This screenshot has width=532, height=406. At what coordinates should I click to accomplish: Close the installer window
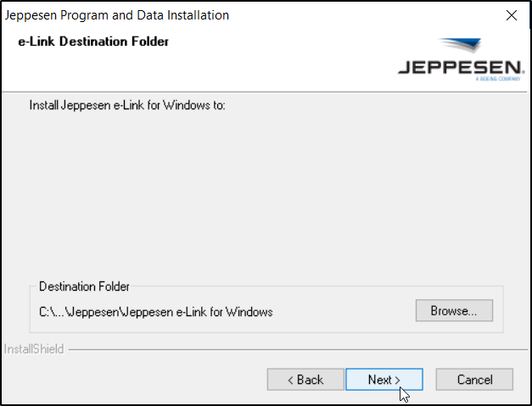pyautogui.click(x=512, y=15)
